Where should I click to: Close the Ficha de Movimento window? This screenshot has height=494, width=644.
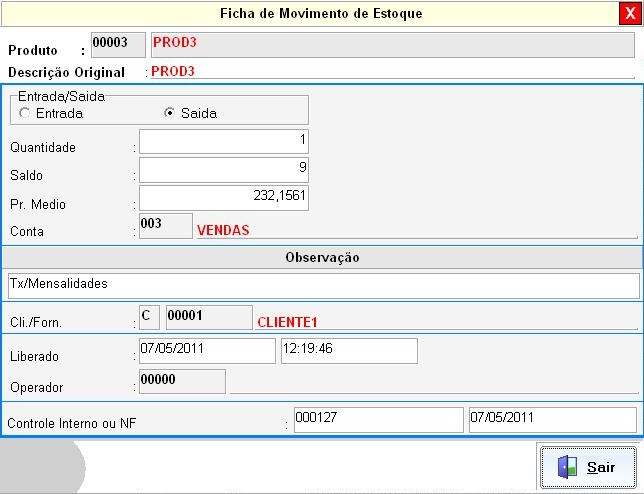click(x=632, y=13)
